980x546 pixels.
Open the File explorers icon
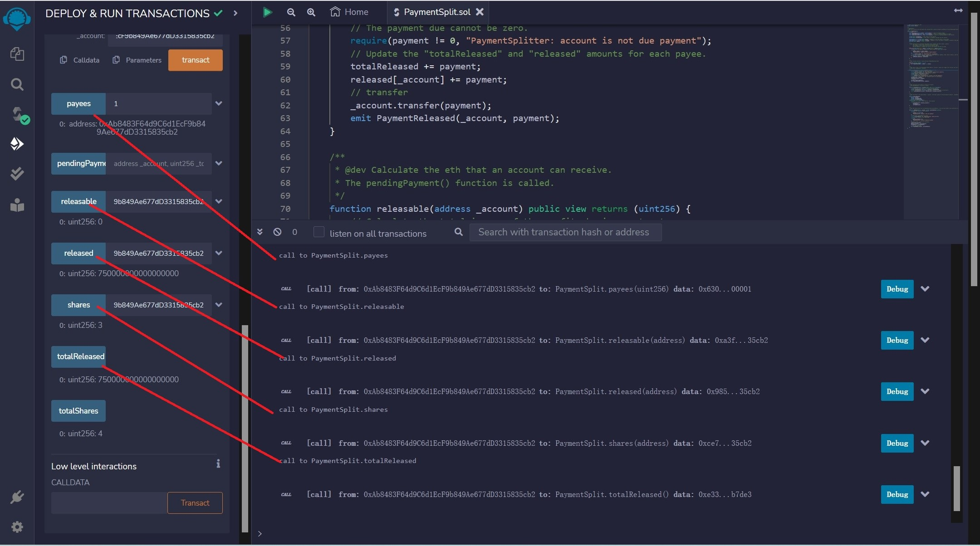17,54
